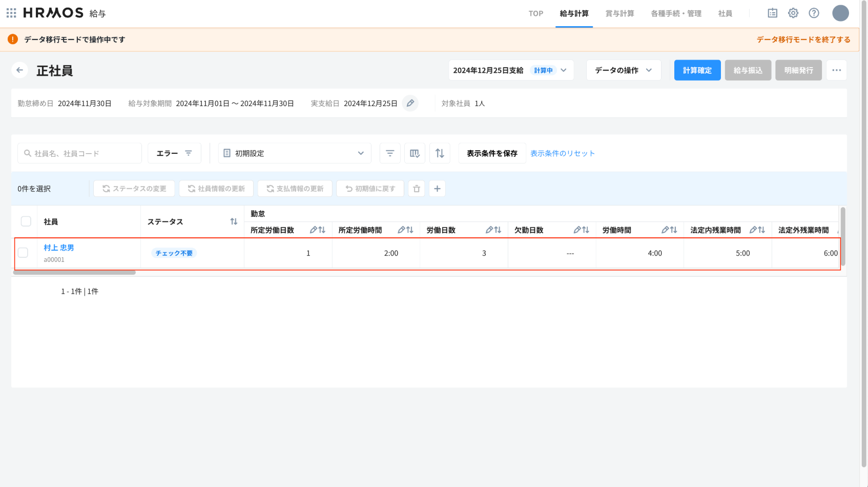This screenshot has width=868, height=487.
Task: Open the apps grid launcher icon
Action: pos(11,13)
